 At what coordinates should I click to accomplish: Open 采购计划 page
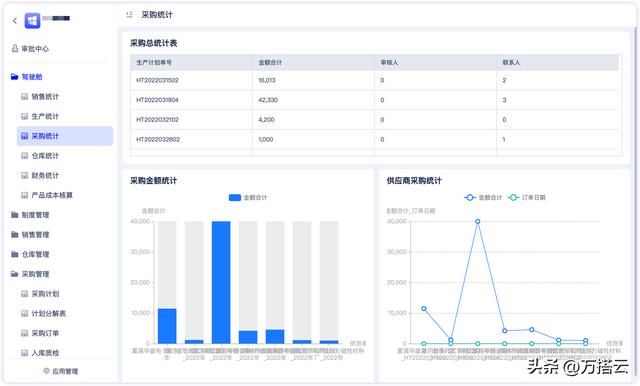point(45,294)
